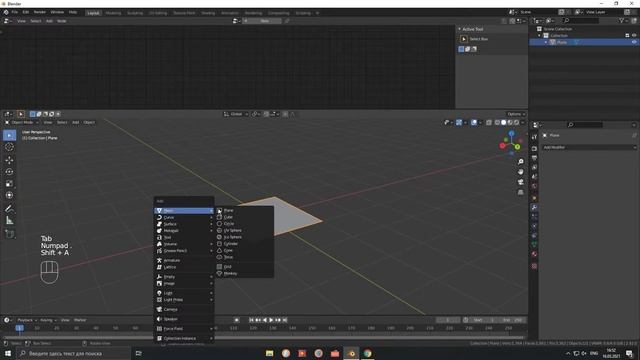Image resolution: width=640 pixels, height=360 pixels.
Task: Click the pan view hand icon
Action: pyautogui.click(x=520, y=172)
